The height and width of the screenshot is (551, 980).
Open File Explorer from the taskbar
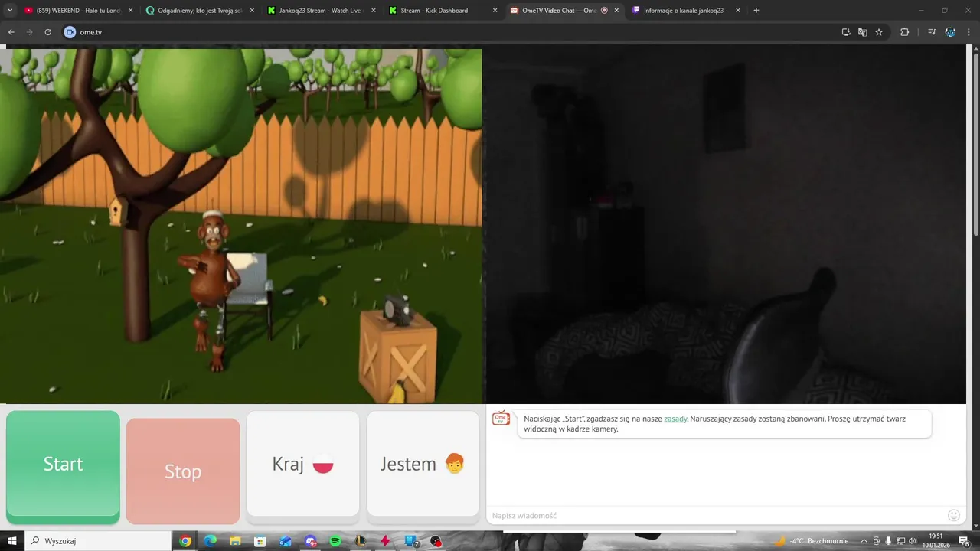[235, 541]
